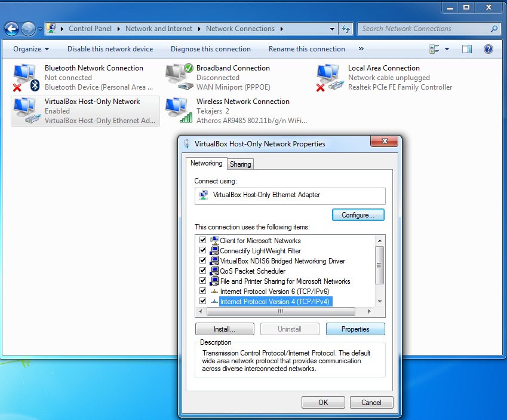Click vertical scrollbar thumb in items list

(x=380, y=265)
